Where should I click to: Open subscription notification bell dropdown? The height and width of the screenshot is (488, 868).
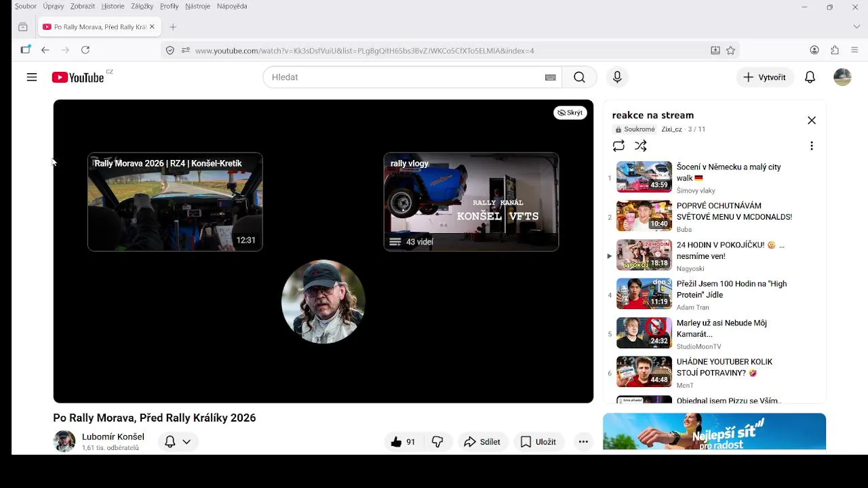[x=178, y=442]
